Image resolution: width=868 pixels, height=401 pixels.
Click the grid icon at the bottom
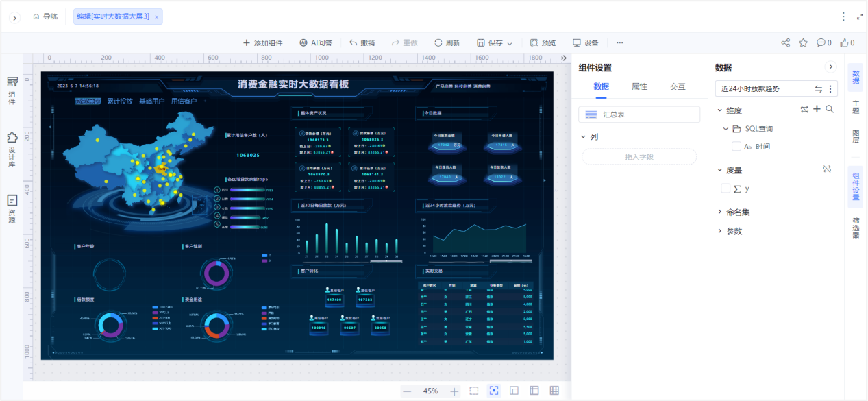click(x=554, y=391)
